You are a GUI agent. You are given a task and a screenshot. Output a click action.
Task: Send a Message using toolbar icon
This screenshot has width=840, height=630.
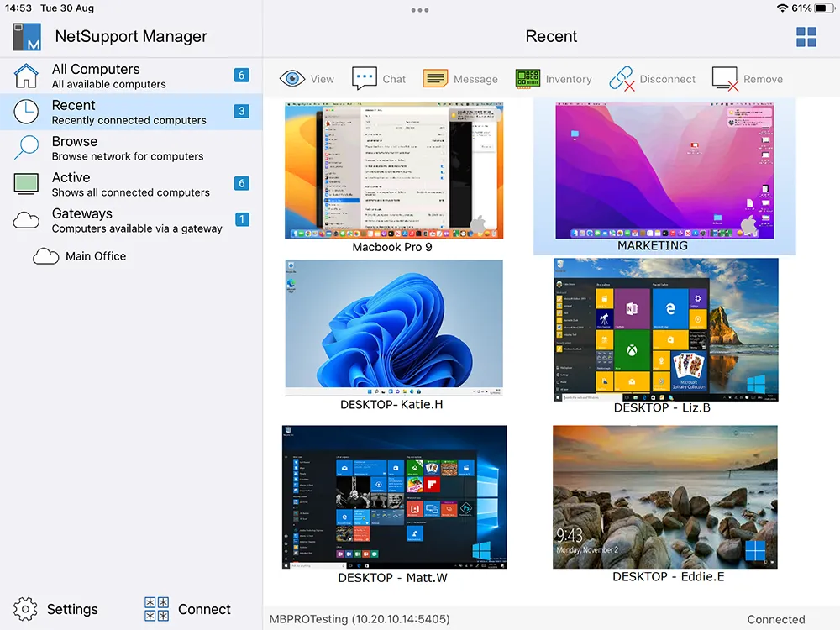coord(435,79)
